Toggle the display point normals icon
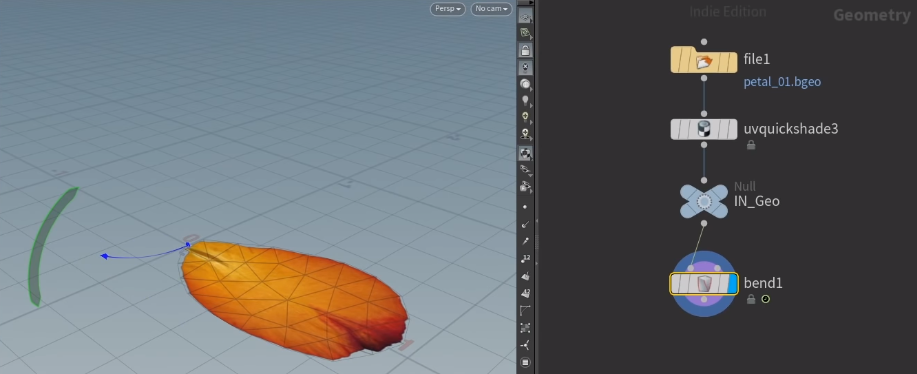 pyautogui.click(x=525, y=224)
